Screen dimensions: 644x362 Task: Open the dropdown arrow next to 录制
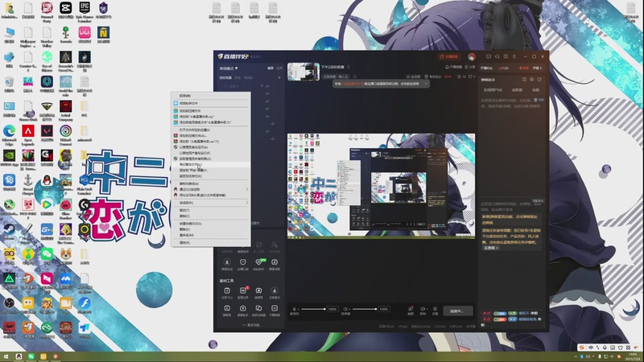click(x=427, y=309)
